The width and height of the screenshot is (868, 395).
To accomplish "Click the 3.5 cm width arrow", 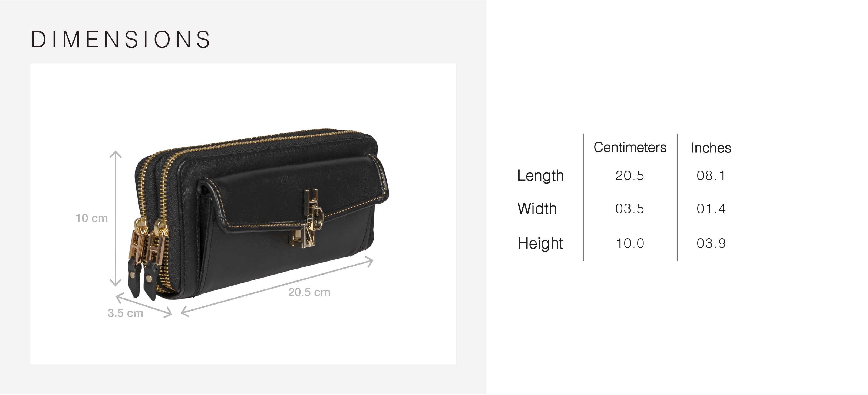I will click(x=144, y=306).
